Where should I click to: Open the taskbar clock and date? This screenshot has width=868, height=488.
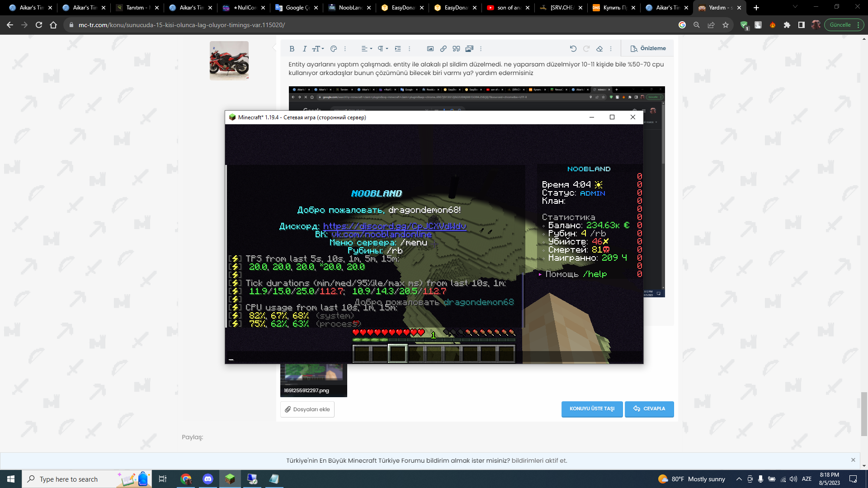[x=830, y=479]
